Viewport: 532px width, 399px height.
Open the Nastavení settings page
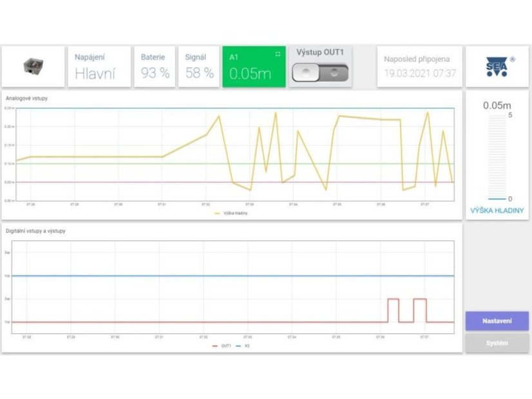point(497,320)
